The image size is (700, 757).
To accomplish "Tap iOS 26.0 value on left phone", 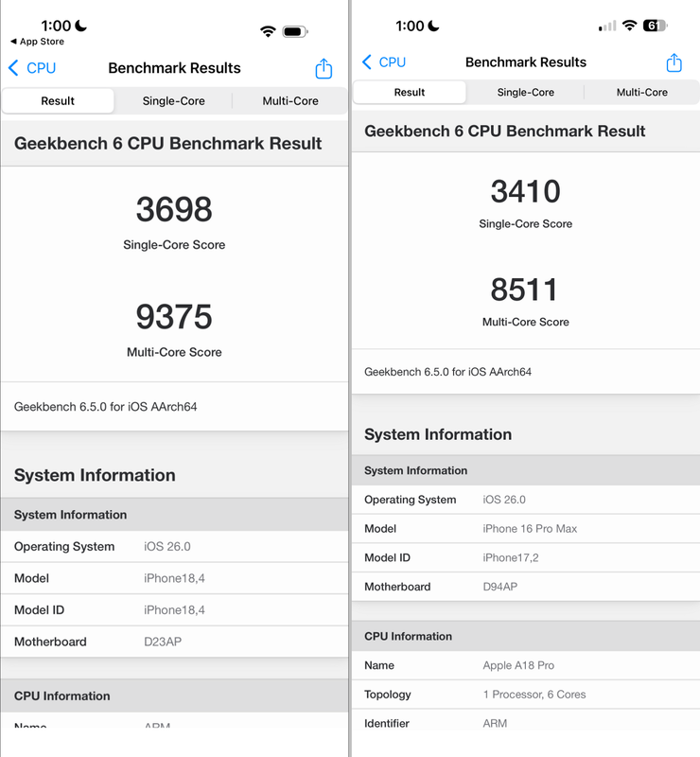I will (x=167, y=547).
